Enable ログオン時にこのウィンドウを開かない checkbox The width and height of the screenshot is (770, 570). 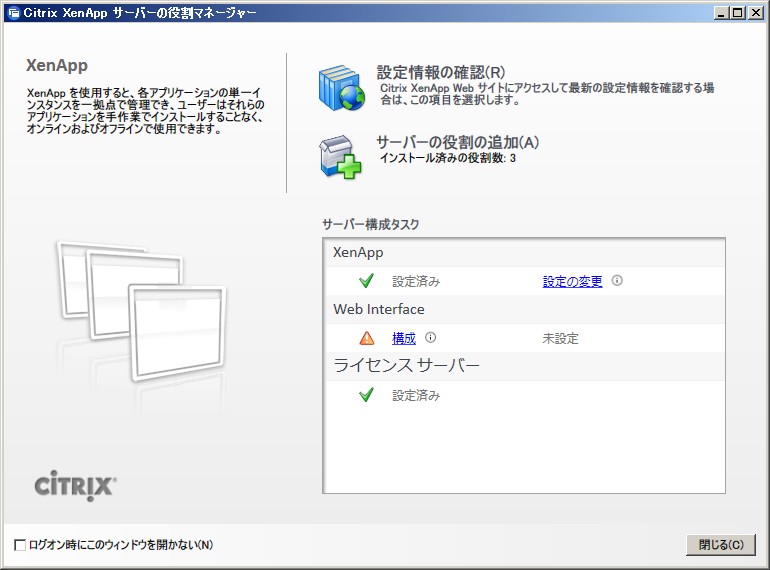(21, 545)
